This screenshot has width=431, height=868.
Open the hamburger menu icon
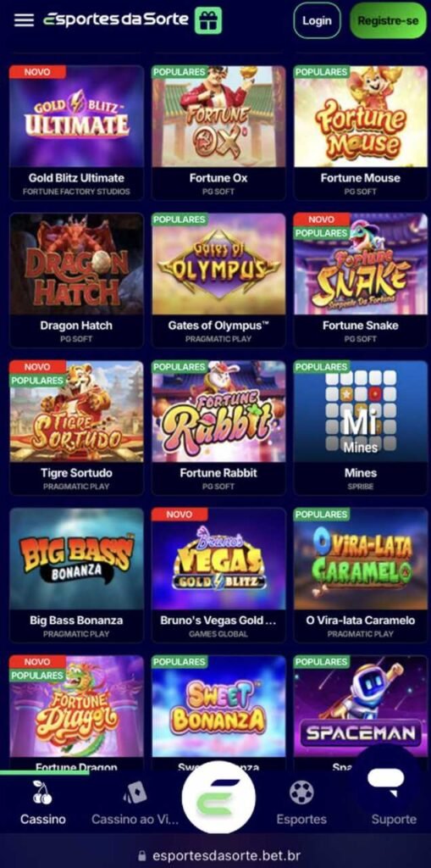pyautogui.click(x=24, y=20)
